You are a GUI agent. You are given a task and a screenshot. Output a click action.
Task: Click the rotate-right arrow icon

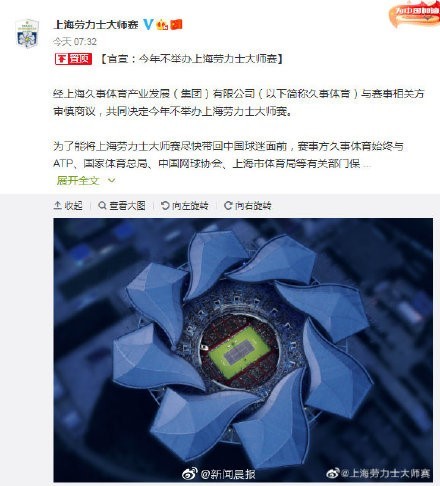[x=228, y=205]
